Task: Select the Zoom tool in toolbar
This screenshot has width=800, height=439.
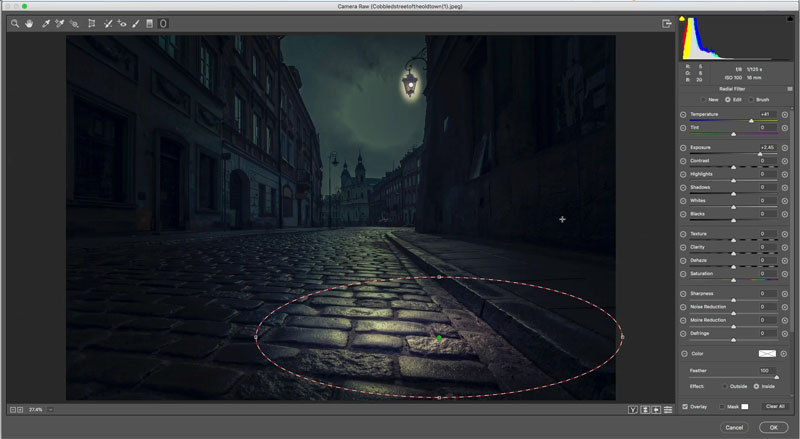Action: point(15,23)
